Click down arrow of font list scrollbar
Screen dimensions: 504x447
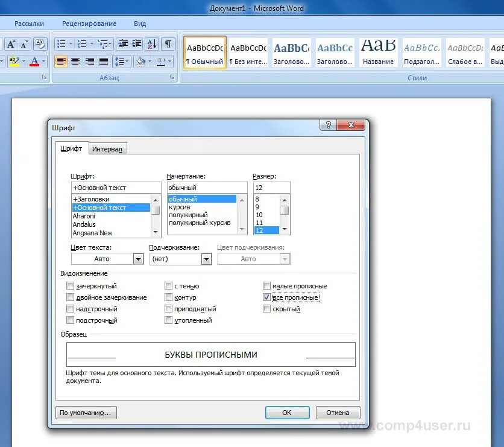(156, 232)
